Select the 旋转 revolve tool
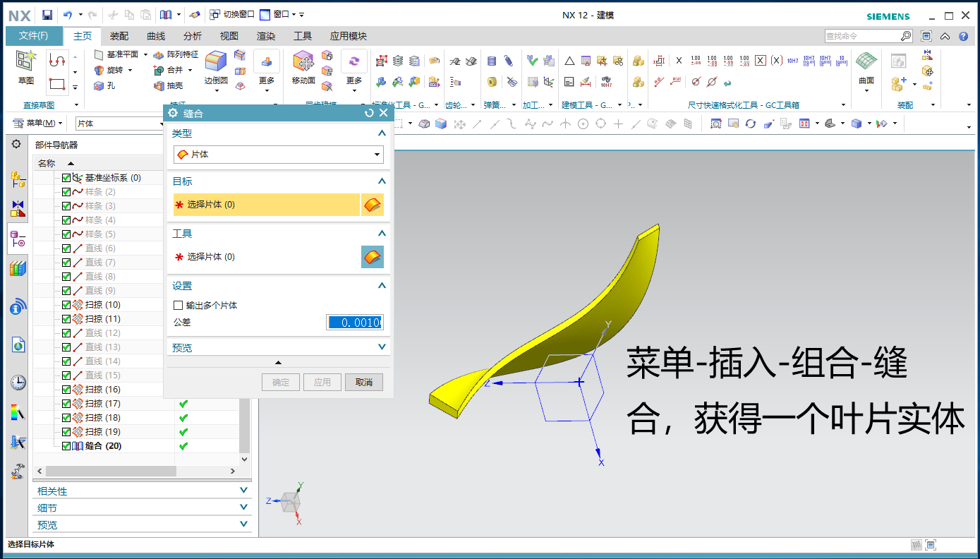Image resolution: width=980 pixels, height=559 pixels. 111,70
